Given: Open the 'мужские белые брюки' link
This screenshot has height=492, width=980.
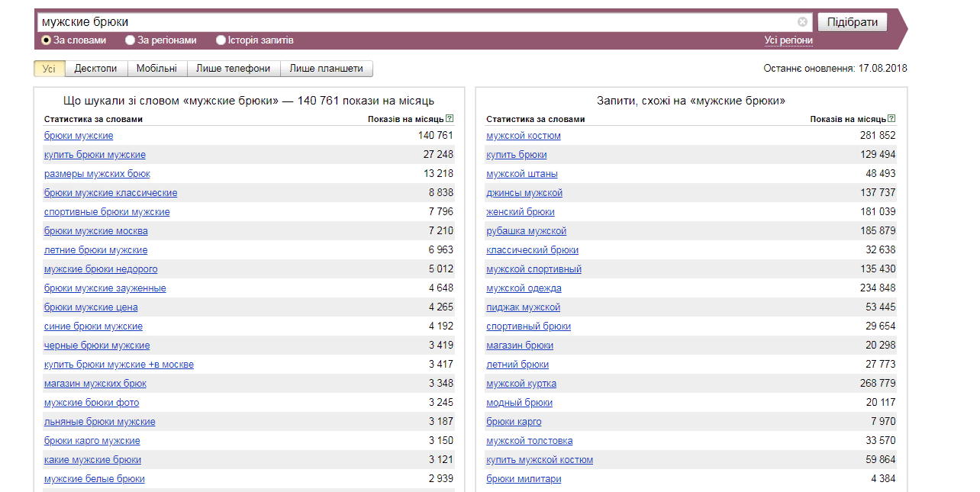Looking at the screenshot, I should pyautogui.click(x=95, y=479).
